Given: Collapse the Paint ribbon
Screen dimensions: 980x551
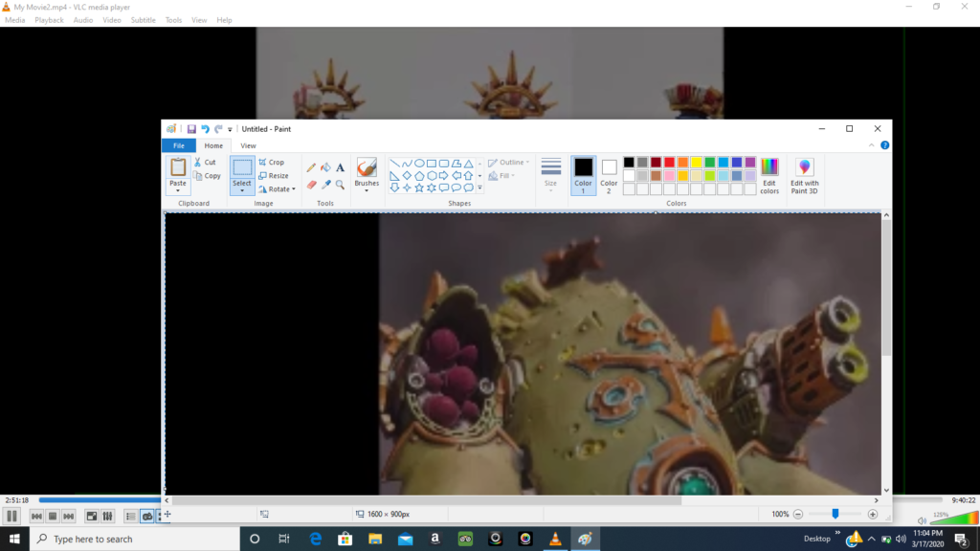Looking at the screenshot, I should pyautogui.click(x=871, y=145).
